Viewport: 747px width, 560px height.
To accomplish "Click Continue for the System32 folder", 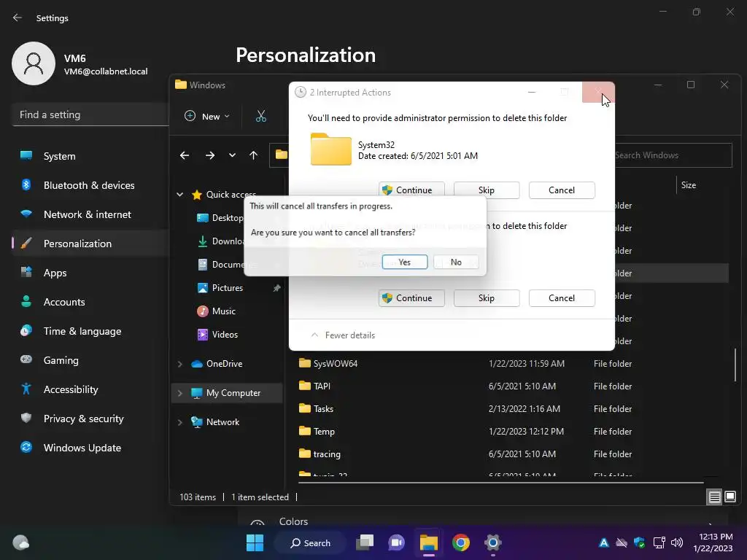I will [411, 190].
